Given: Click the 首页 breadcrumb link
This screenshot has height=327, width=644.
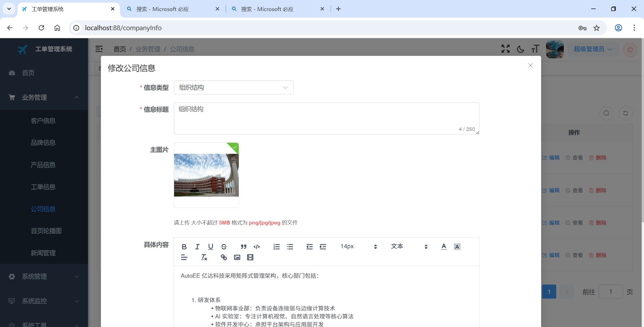Looking at the screenshot, I should (x=120, y=49).
